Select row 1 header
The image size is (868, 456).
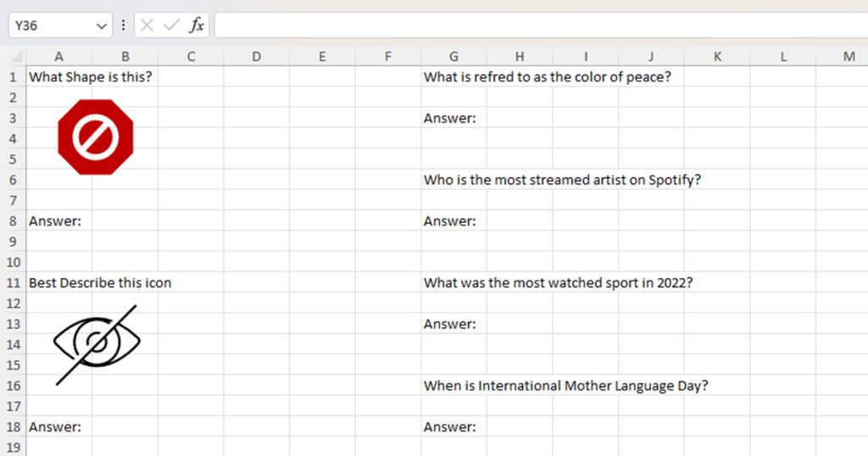[13, 77]
